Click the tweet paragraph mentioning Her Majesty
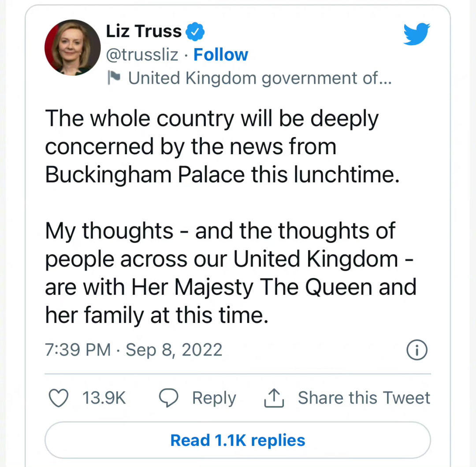 [x=230, y=273]
